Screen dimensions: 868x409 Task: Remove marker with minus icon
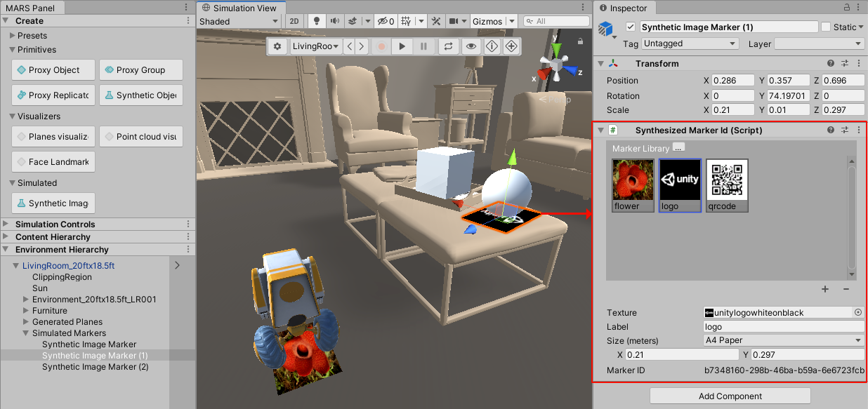846,289
